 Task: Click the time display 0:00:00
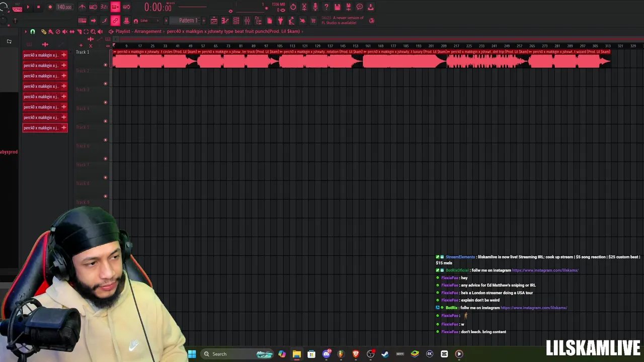(158, 8)
